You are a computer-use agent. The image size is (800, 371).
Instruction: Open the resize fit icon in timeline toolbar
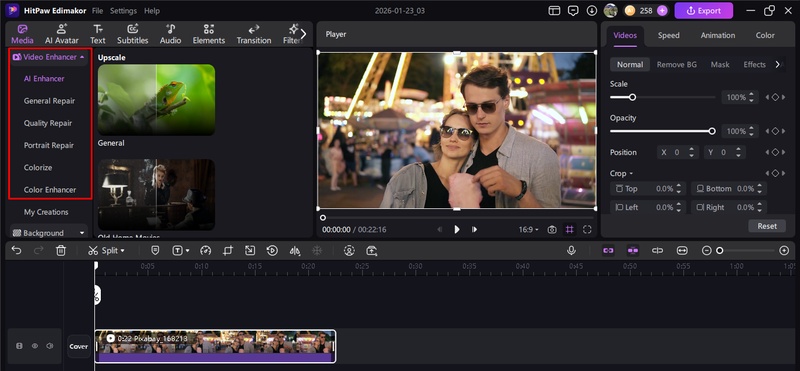click(249, 251)
